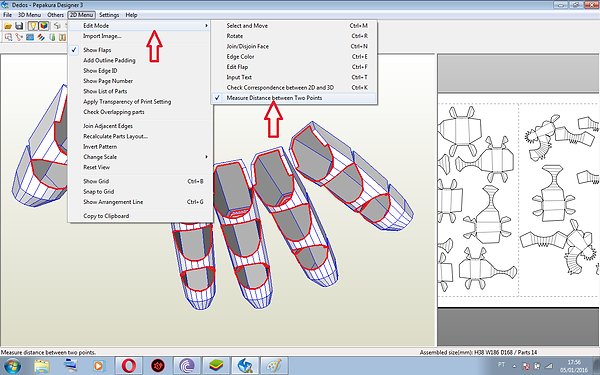The height and width of the screenshot is (375, 600).
Task: Click the blue panel toolbar icon
Action: coord(30,37)
